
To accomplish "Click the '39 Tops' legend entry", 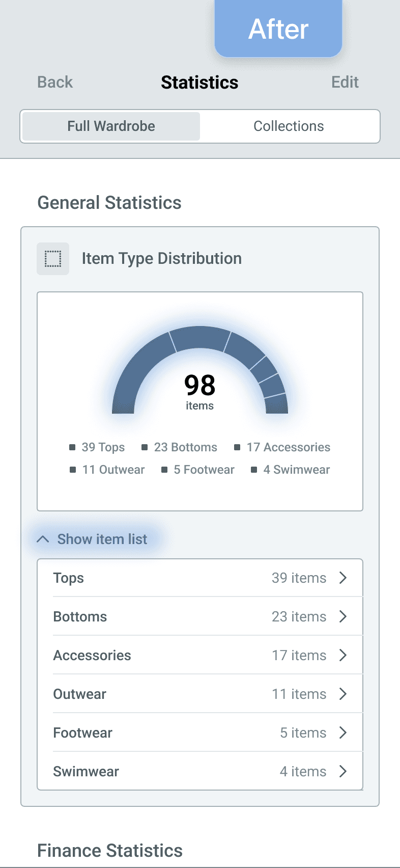I will (x=97, y=447).
